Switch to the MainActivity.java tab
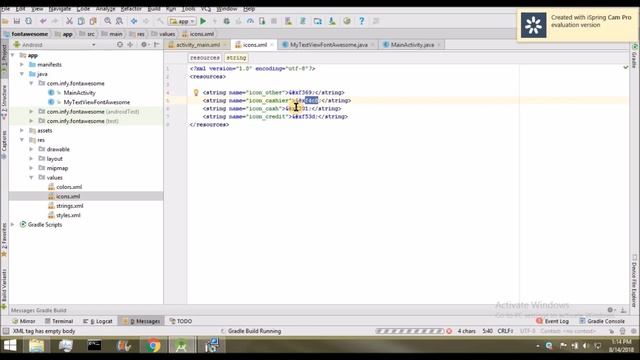 (412, 45)
